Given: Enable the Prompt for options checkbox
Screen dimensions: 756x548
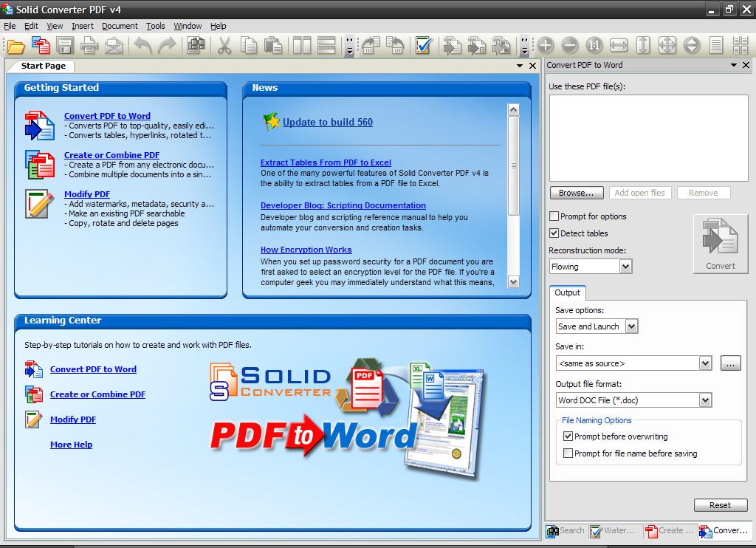Looking at the screenshot, I should click(554, 216).
